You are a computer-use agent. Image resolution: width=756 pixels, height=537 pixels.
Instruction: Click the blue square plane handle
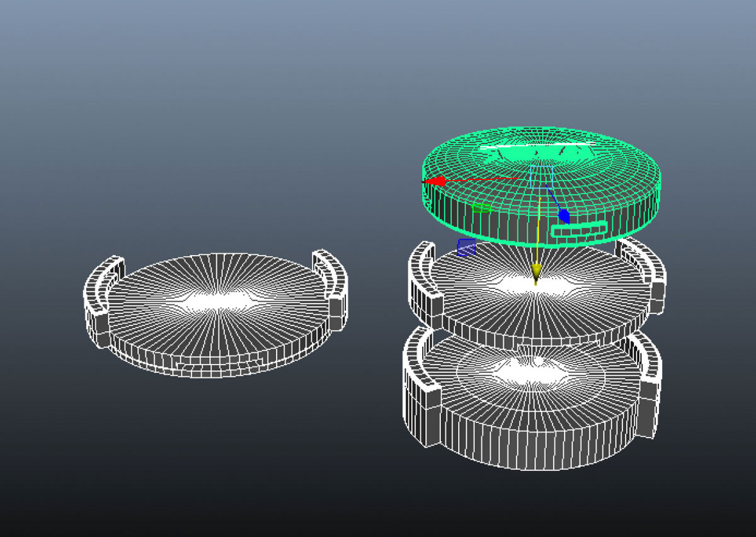(x=466, y=247)
